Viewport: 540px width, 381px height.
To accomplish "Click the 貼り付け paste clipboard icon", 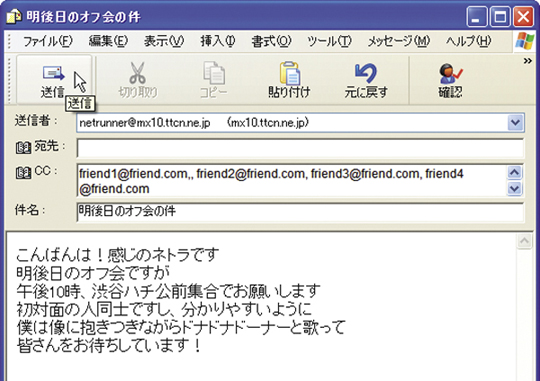I will tap(290, 73).
